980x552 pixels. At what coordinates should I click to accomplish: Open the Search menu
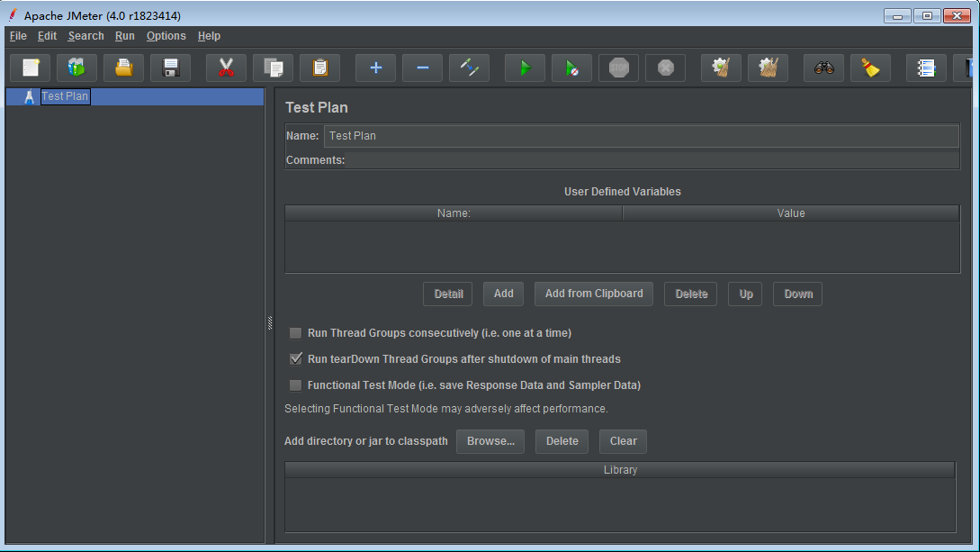click(85, 36)
